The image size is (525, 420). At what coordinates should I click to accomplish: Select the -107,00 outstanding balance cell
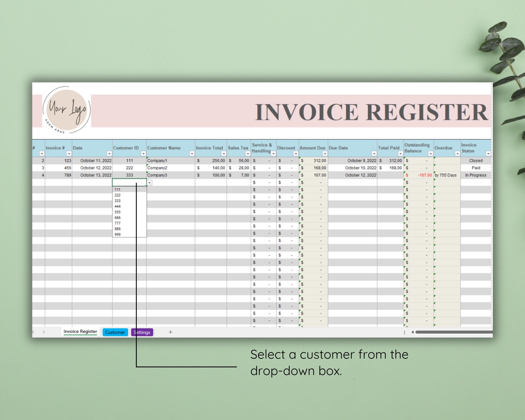(x=419, y=175)
